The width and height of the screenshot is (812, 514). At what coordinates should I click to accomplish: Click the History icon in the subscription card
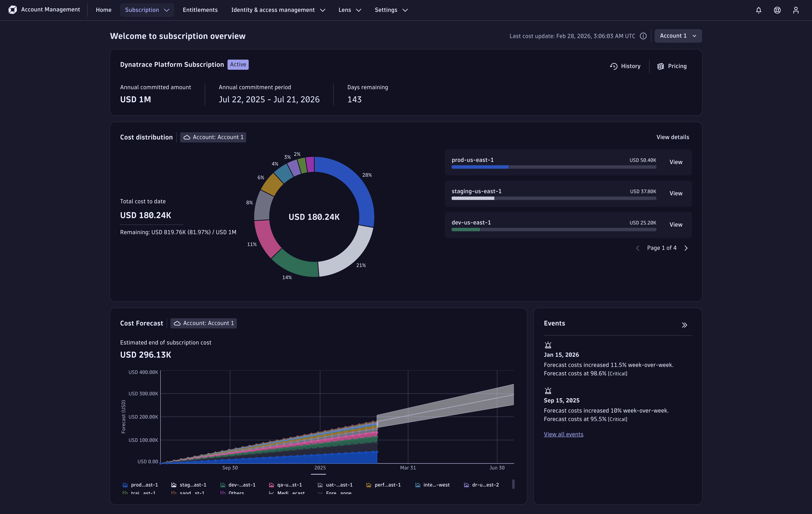pyautogui.click(x=614, y=66)
